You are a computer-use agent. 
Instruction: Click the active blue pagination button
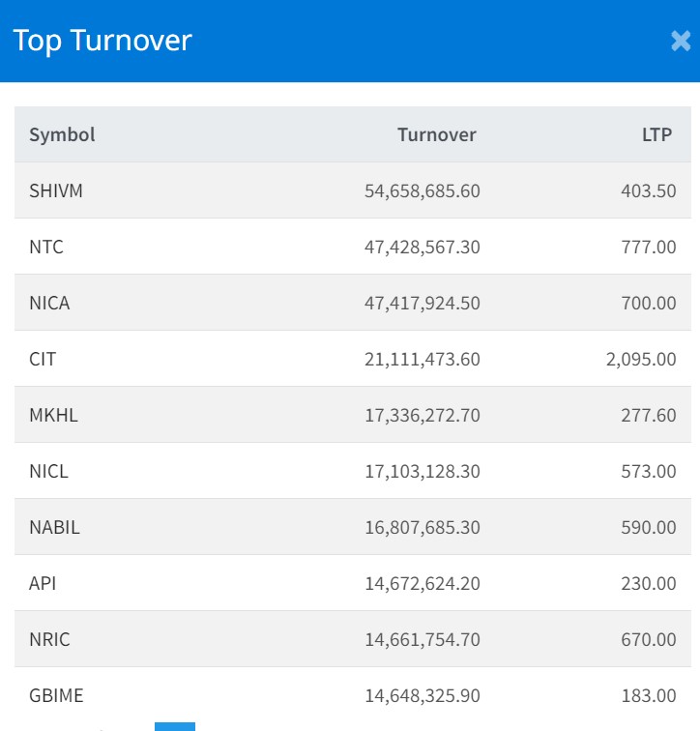coord(175,726)
